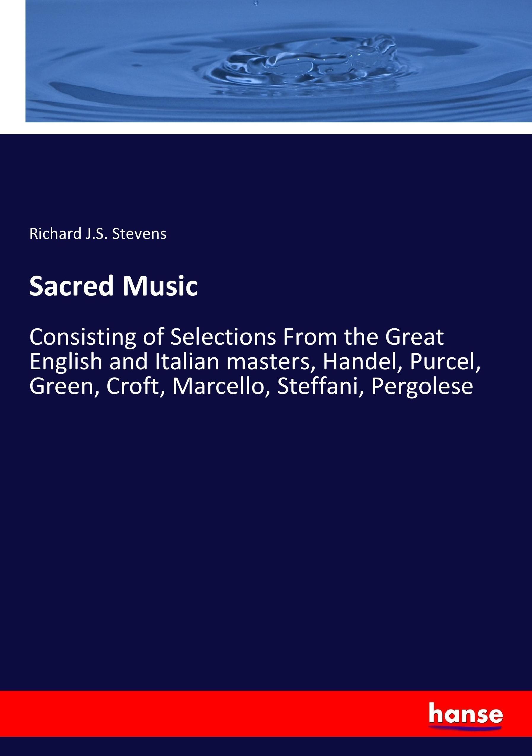
Task: Click the author name Richard J.S. Stevens
Action: click(98, 234)
